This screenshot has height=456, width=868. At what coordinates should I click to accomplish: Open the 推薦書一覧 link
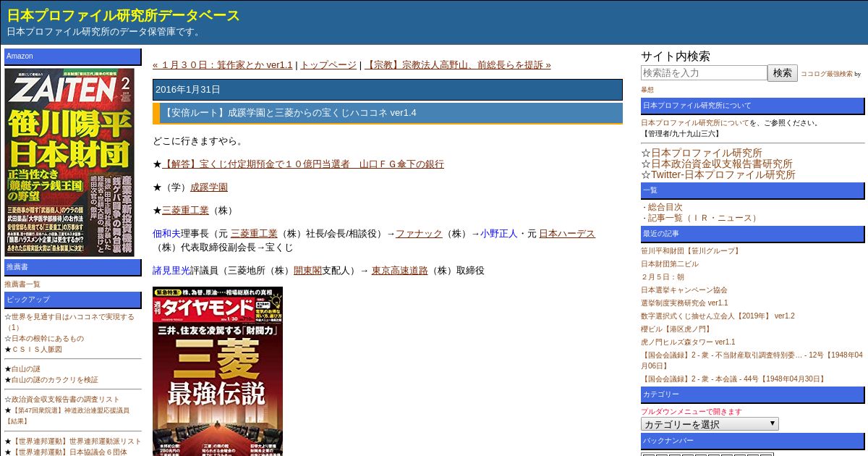(22, 284)
